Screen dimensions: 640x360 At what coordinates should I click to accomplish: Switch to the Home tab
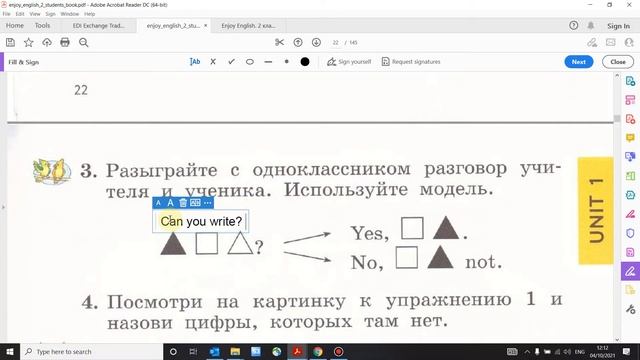15,26
